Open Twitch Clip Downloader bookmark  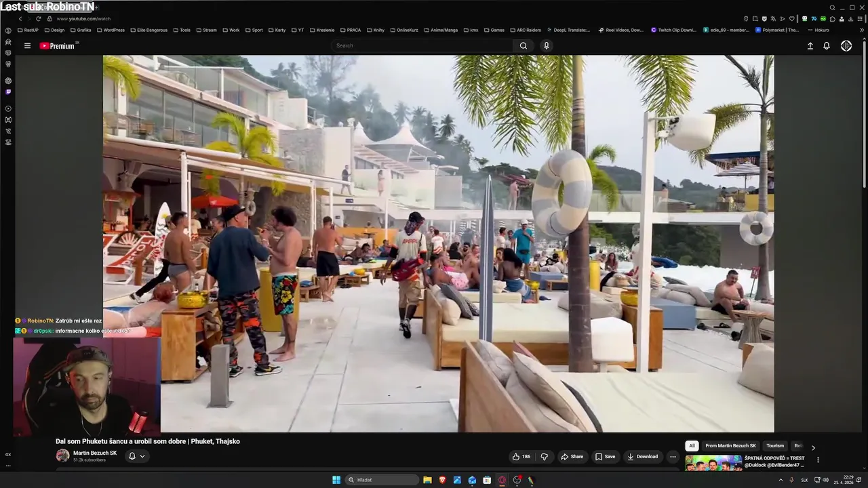[x=674, y=30]
